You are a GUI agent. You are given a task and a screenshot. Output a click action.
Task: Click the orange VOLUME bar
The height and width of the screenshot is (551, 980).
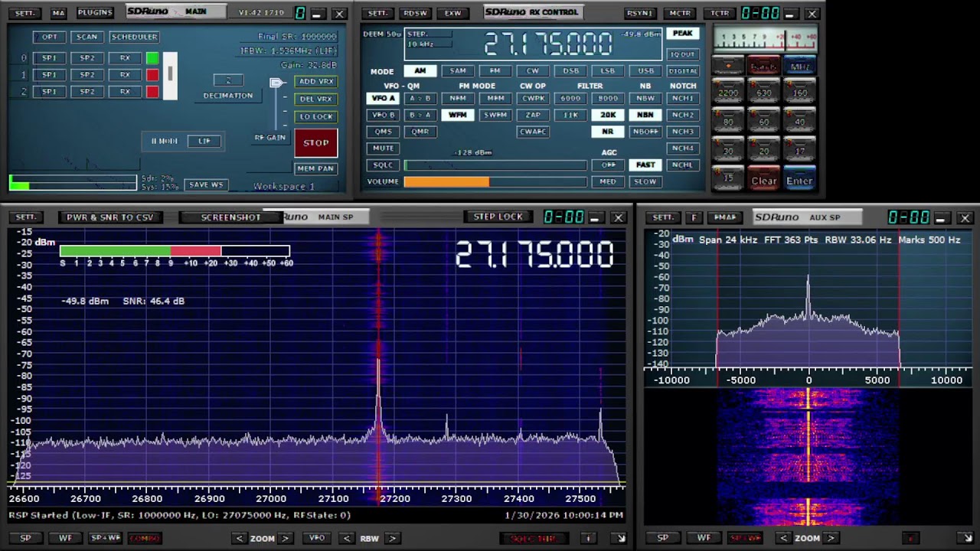tap(446, 181)
